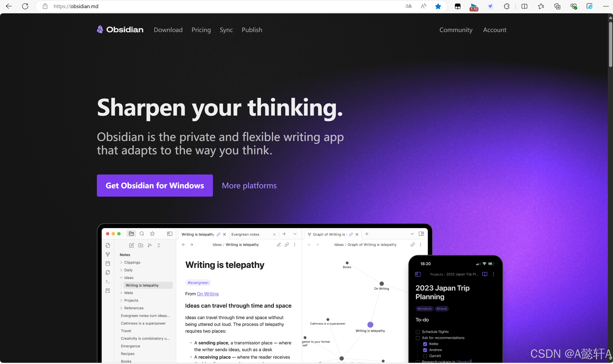Expand the Daily folder
613x364 pixels.
coord(121,270)
